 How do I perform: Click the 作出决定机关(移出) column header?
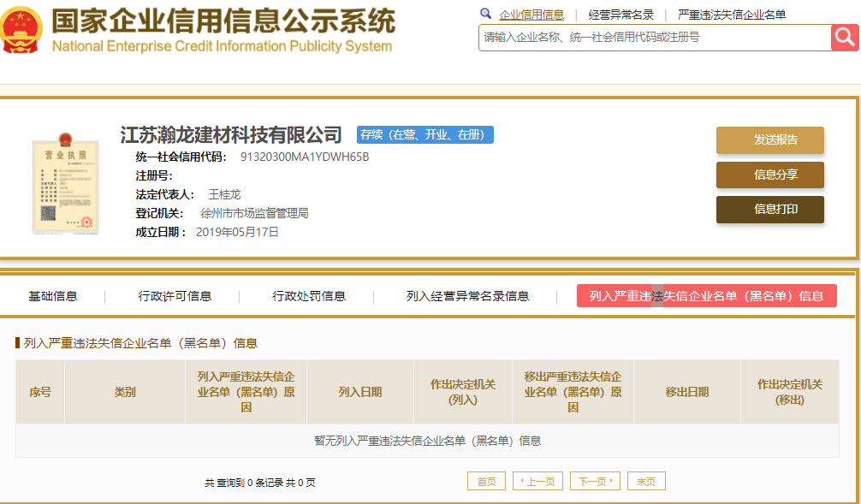(790, 392)
